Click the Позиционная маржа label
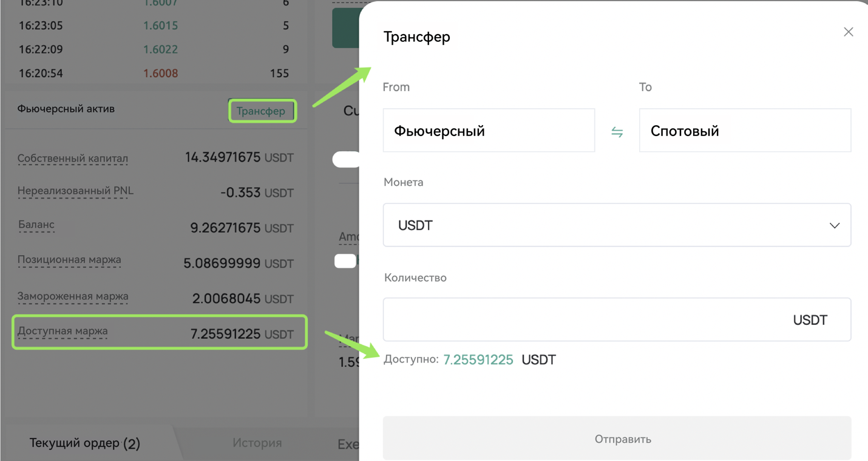The image size is (868, 461). tap(69, 260)
